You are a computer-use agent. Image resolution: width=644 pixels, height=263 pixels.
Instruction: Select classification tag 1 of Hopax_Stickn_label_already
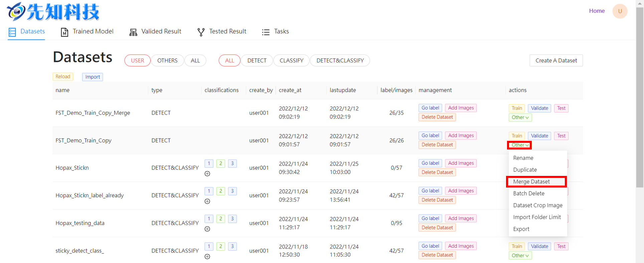coord(209,191)
